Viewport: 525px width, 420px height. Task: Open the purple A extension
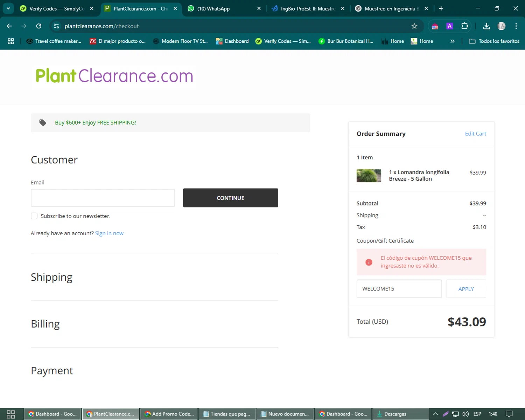coord(450,26)
